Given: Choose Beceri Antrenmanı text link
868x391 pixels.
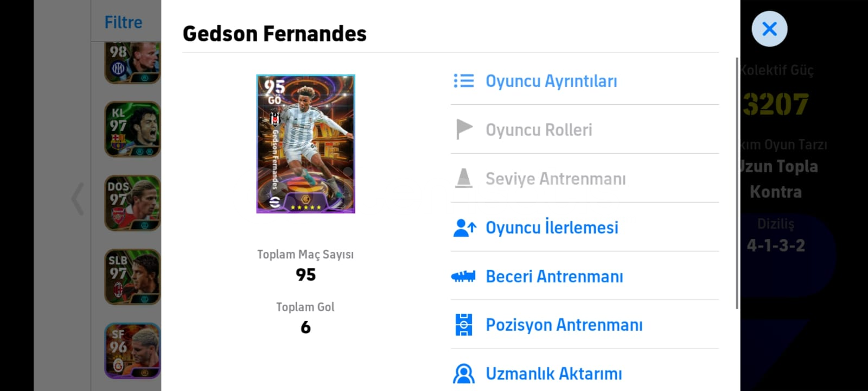Looking at the screenshot, I should (x=554, y=276).
